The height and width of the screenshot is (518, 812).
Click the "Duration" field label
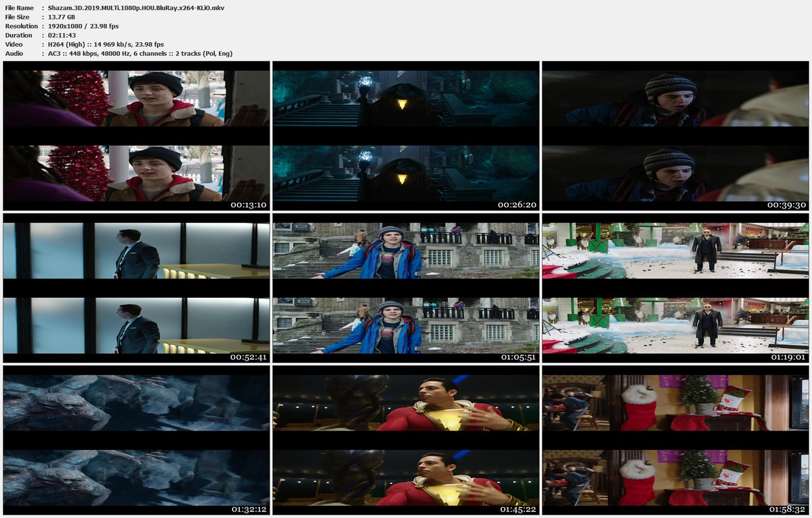(19, 35)
